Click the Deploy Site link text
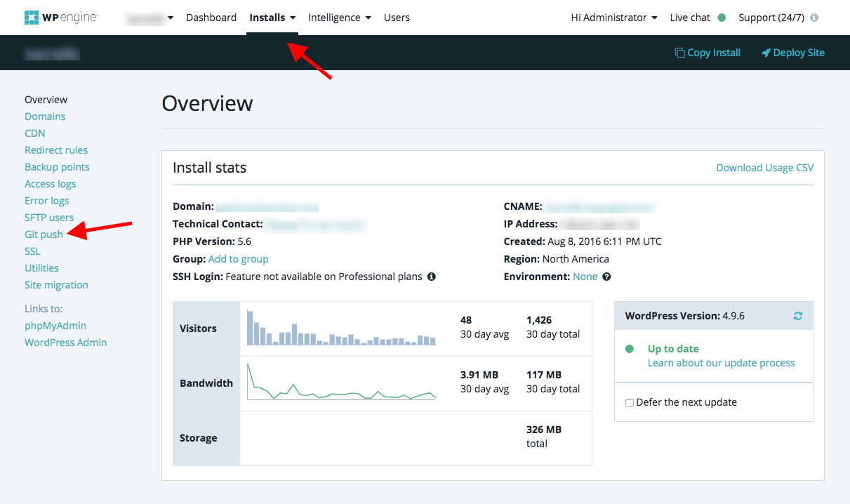The image size is (850, 504). [799, 53]
